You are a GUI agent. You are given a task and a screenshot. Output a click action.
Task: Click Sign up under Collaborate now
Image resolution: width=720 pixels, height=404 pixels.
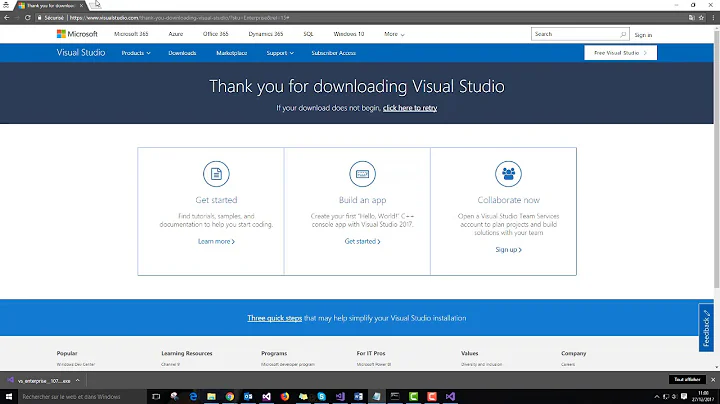[508, 249]
